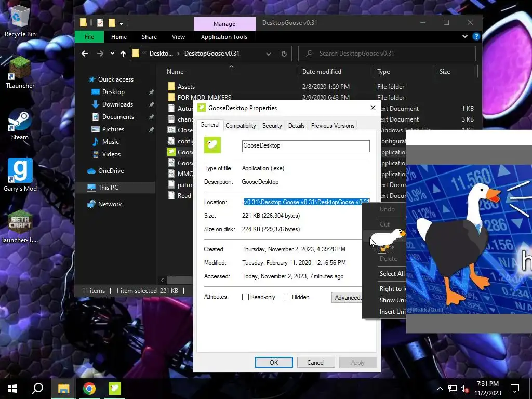Image resolution: width=532 pixels, height=399 pixels.
Task: Switch to the Compatibility properties tab
Action: tap(241, 126)
